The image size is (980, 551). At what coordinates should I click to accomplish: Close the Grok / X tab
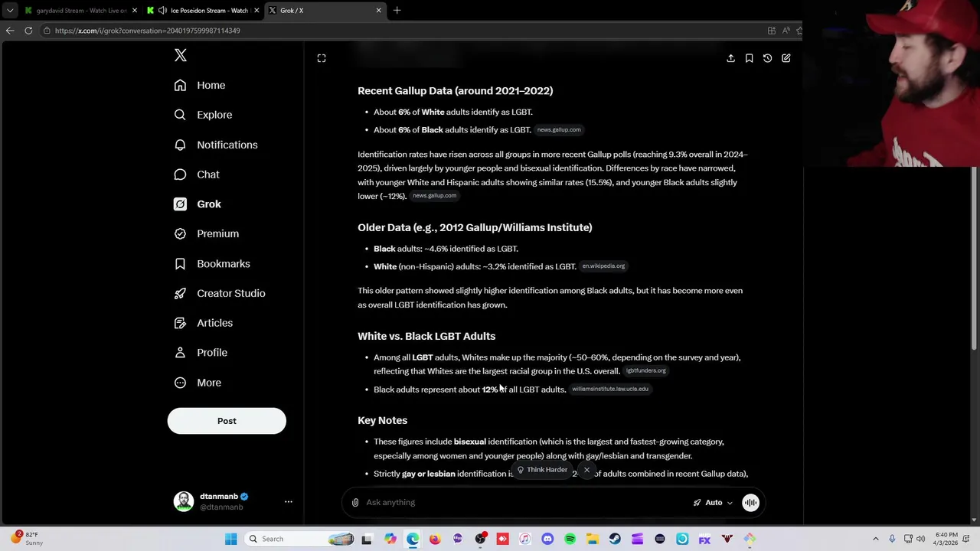coord(378,11)
